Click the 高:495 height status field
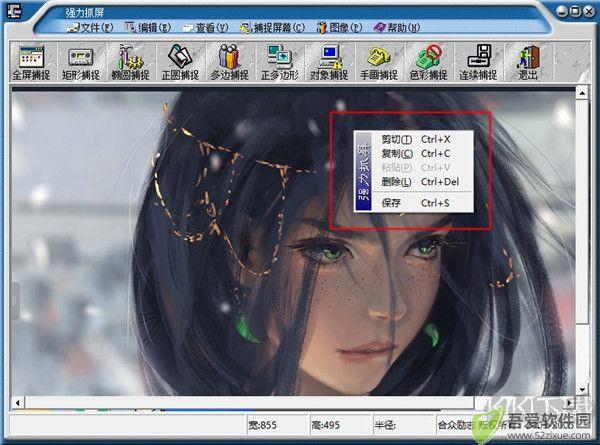Viewport: 600px width, 445px height. coord(340,425)
